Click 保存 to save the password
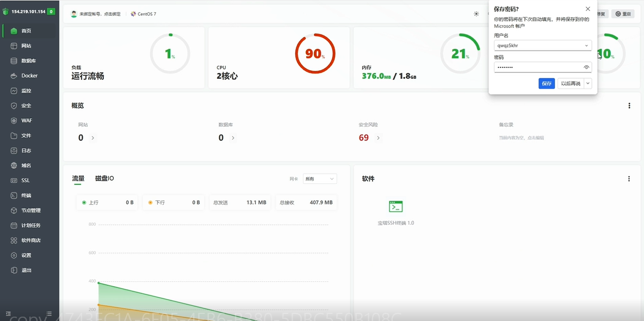644x321 pixels. point(547,83)
